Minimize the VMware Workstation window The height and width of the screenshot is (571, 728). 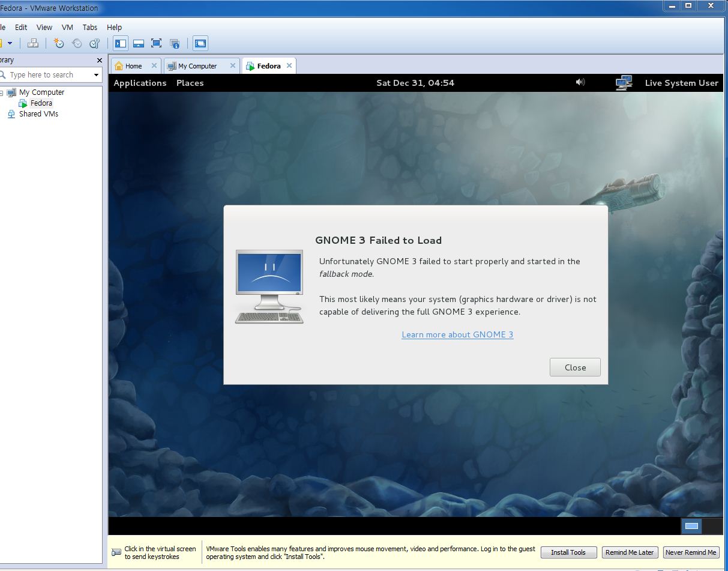coord(672,6)
